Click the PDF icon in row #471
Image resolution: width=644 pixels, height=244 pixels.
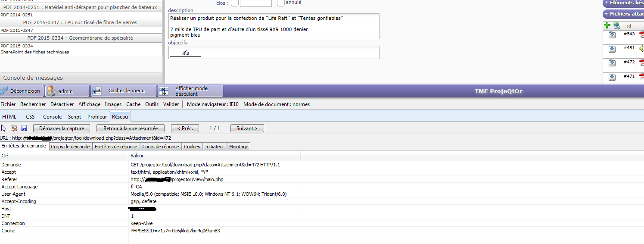tap(641, 77)
